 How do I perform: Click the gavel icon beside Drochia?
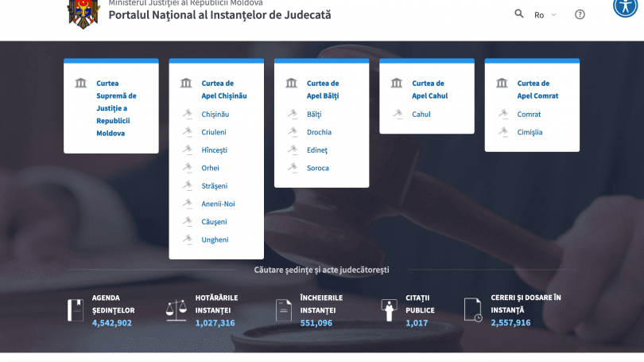293,132
